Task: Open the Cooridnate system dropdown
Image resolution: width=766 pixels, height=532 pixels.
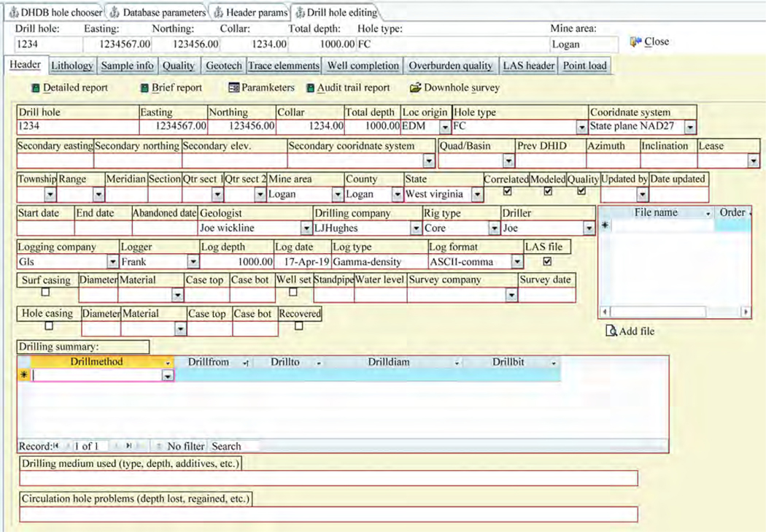Action: 690,126
